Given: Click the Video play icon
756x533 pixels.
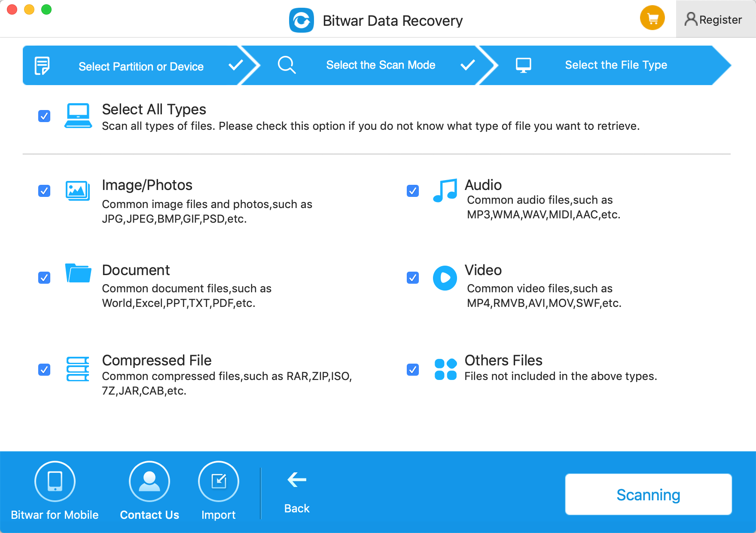Looking at the screenshot, I should click(x=445, y=278).
